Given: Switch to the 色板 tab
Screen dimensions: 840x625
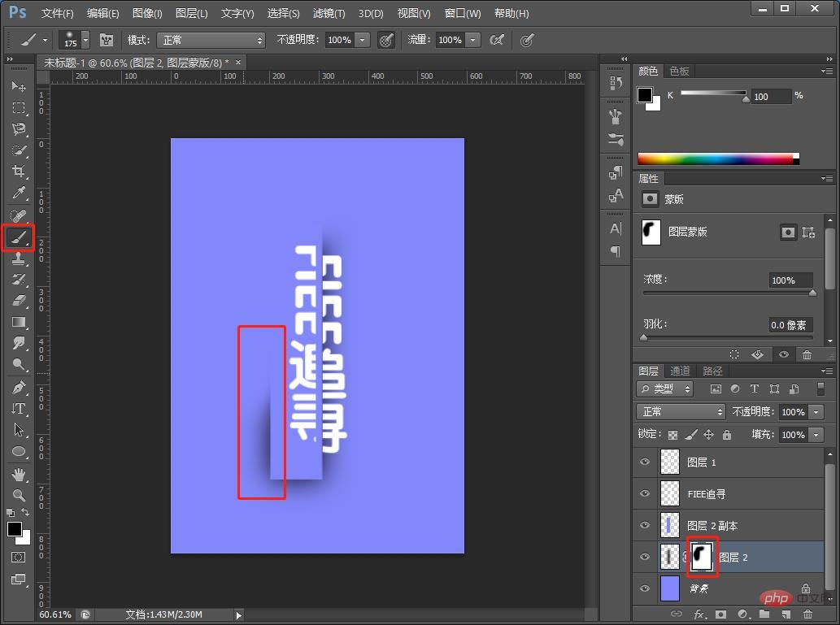Looking at the screenshot, I should (x=679, y=71).
